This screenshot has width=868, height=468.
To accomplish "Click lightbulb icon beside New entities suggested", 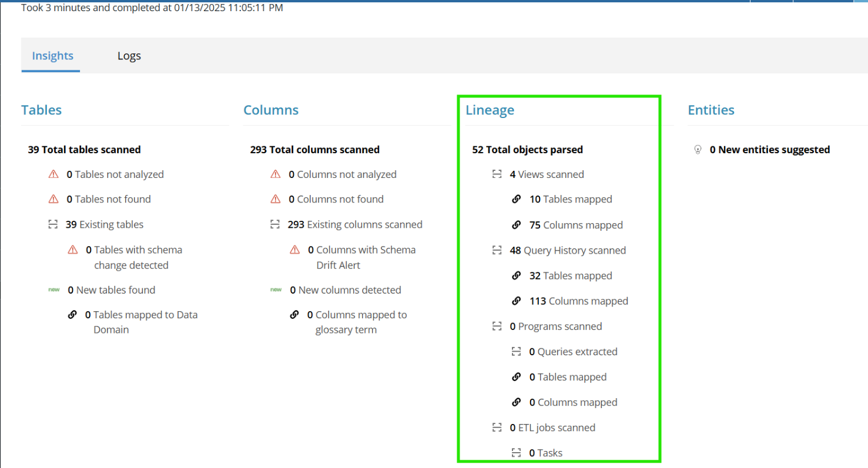I will click(x=698, y=150).
